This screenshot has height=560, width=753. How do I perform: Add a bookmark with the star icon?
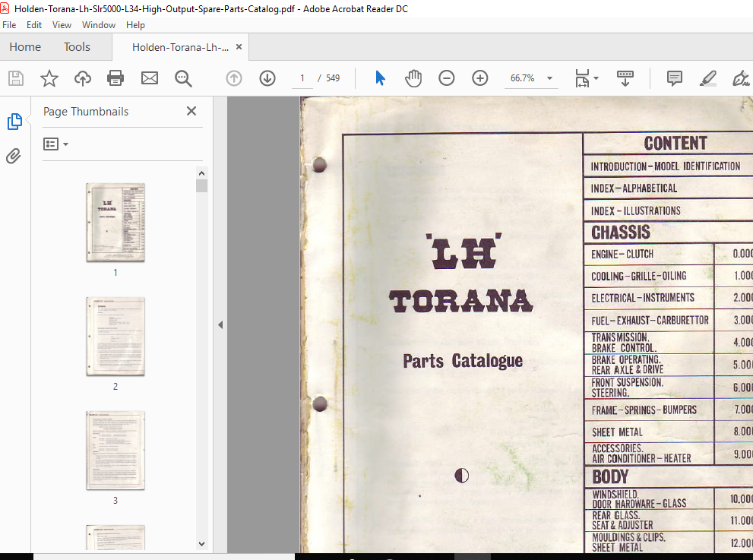click(x=49, y=78)
